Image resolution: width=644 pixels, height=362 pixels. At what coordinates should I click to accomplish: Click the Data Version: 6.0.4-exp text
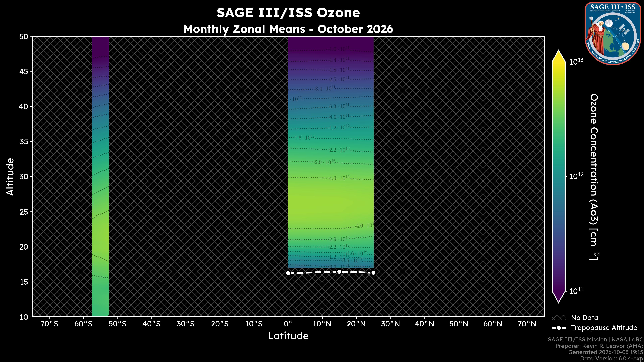pos(611,359)
